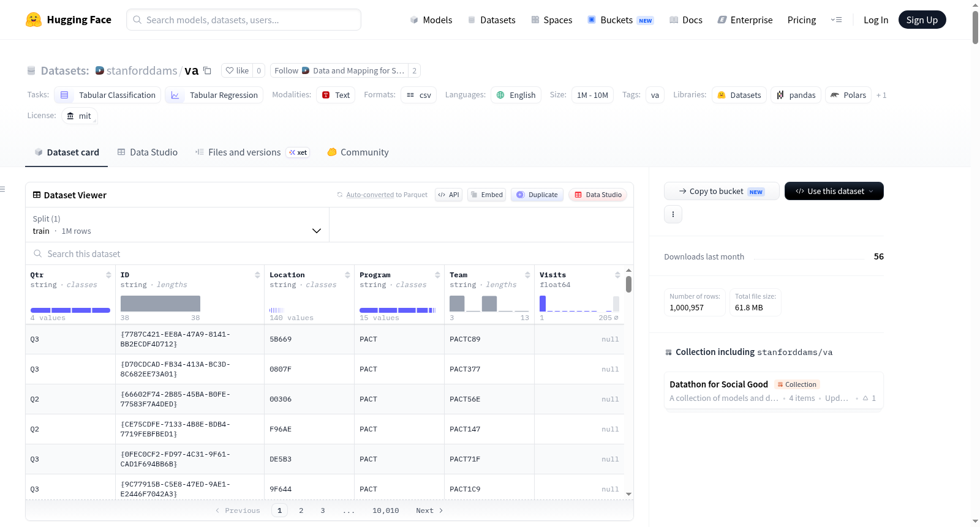
Task: Select the PACTC89 team cell
Action: coord(489,339)
